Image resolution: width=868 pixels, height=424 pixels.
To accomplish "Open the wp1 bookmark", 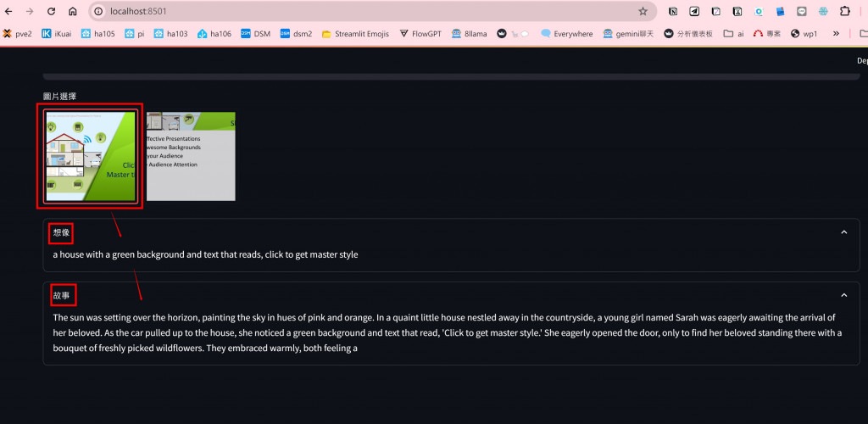I will click(x=804, y=34).
